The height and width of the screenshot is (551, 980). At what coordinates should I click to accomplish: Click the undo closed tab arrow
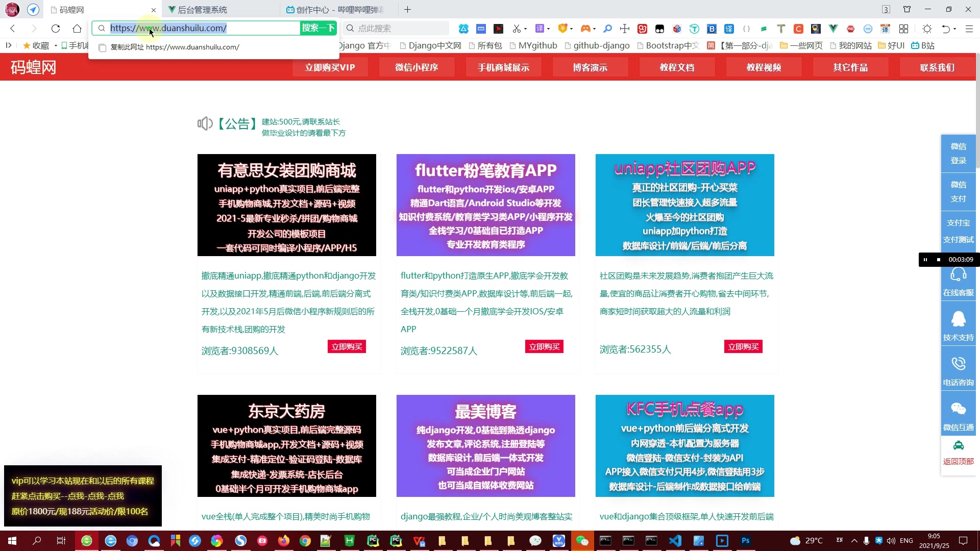(946, 29)
